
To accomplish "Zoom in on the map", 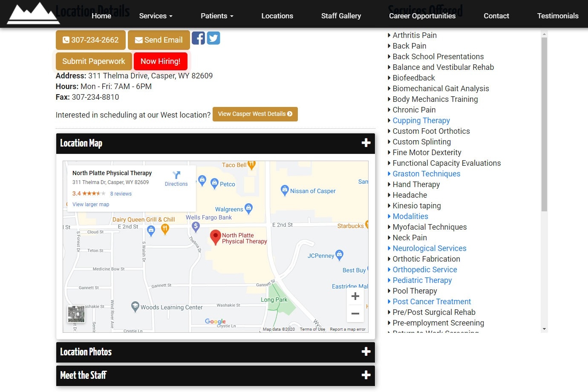I will pyautogui.click(x=355, y=296).
